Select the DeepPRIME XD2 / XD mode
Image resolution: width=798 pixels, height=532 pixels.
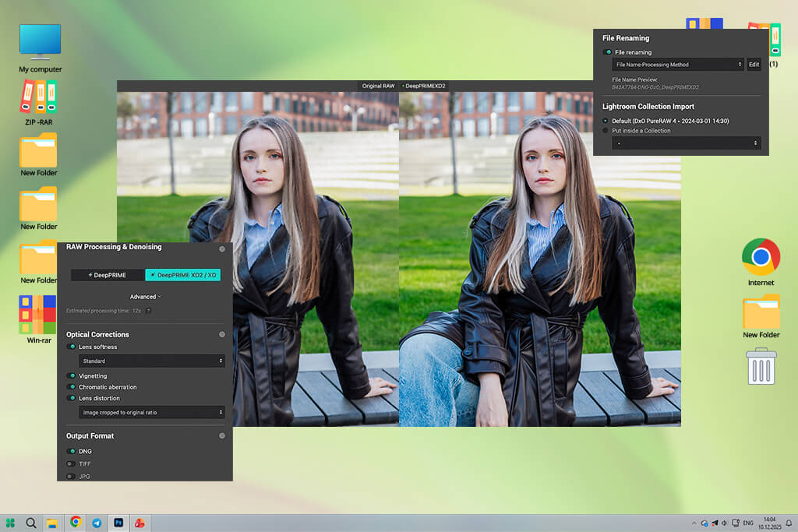point(183,275)
